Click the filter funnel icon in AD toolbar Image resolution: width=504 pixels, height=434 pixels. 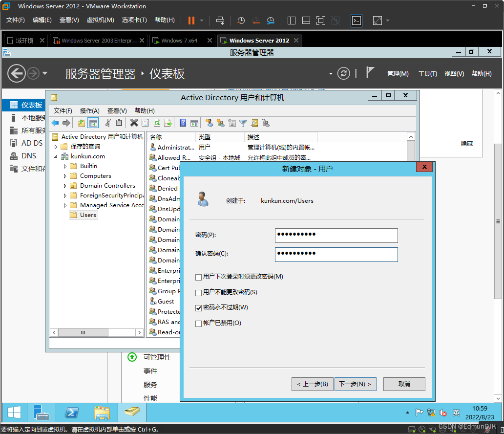click(x=243, y=123)
